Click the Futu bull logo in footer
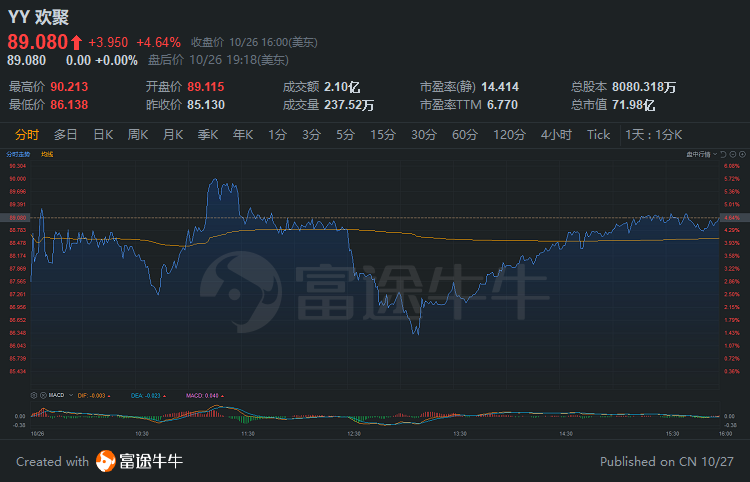The height and width of the screenshot is (482, 750). point(106,461)
